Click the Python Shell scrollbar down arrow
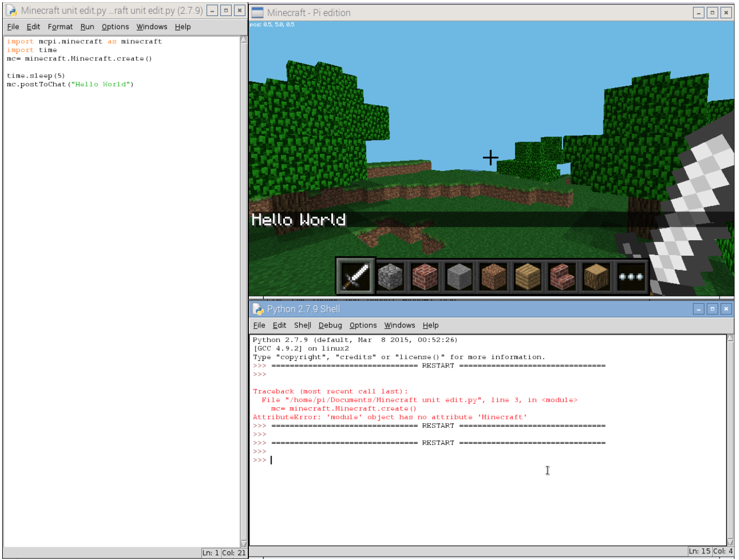Screen dimensions: 739x560 [x=730, y=542]
